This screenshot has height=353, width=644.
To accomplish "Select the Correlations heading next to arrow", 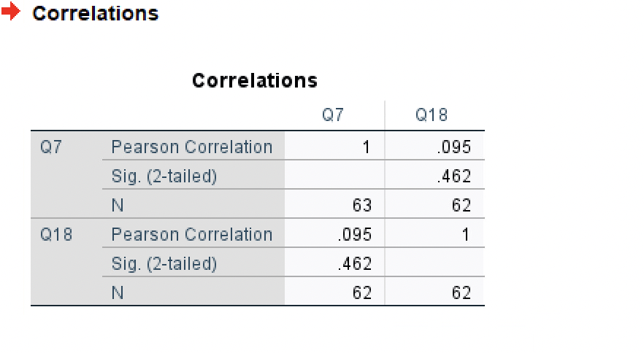I will click(x=95, y=14).
